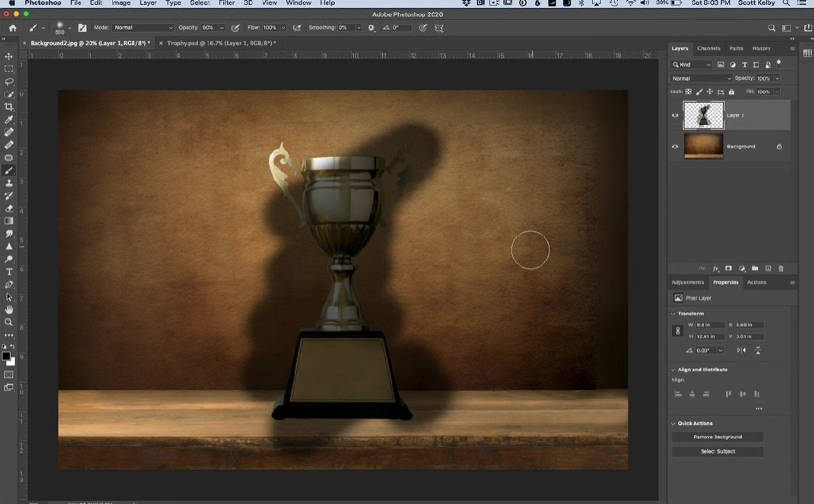Delete Layer 1 using the trash icon
This screenshot has height=504, width=814.
click(x=781, y=268)
